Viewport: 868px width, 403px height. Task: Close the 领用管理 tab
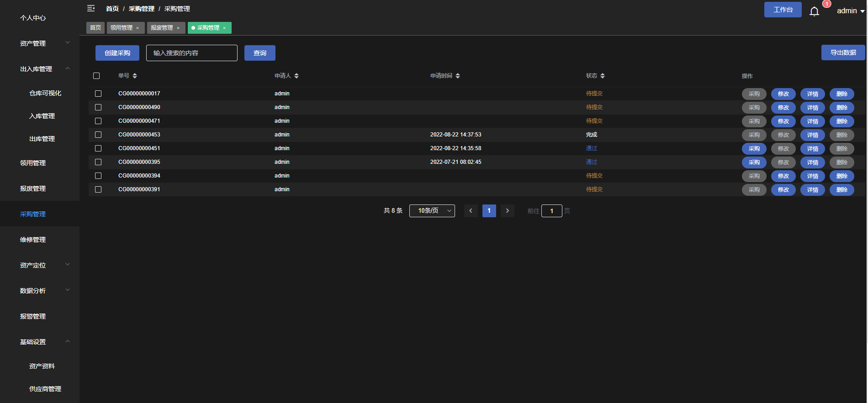click(x=138, y=28)
